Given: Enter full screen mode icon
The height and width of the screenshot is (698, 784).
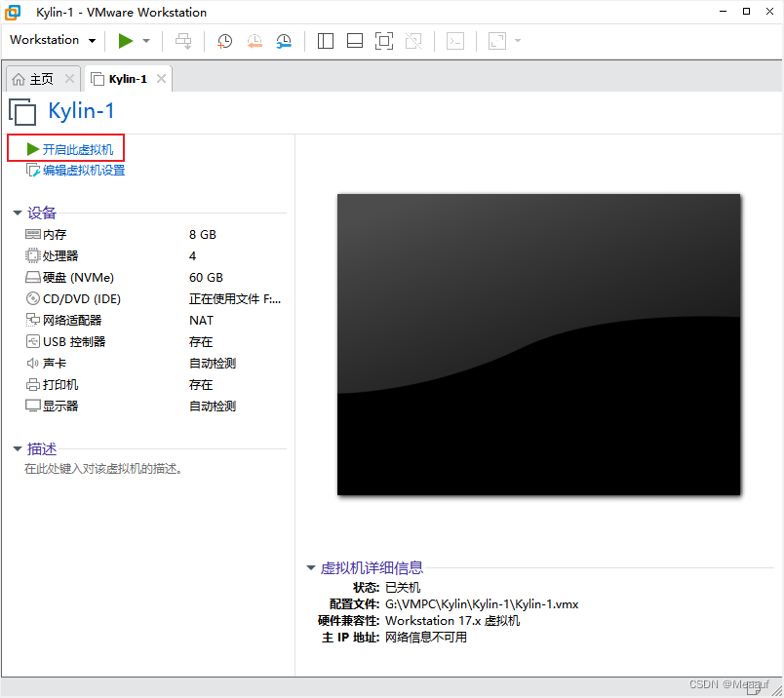Looking at the screenshot, I should (384, 41).
